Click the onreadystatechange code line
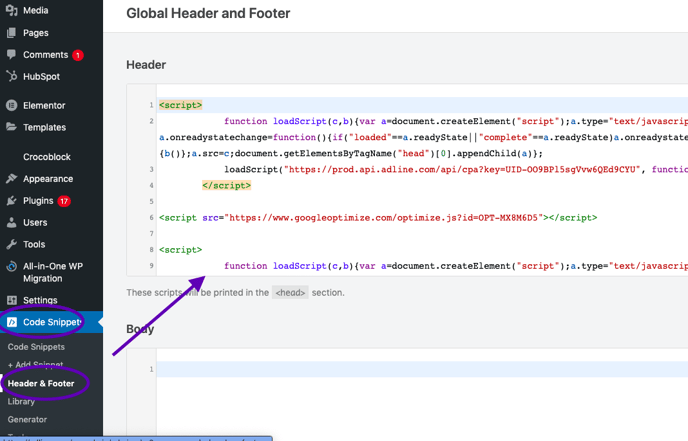 click(x=423, y=137)
